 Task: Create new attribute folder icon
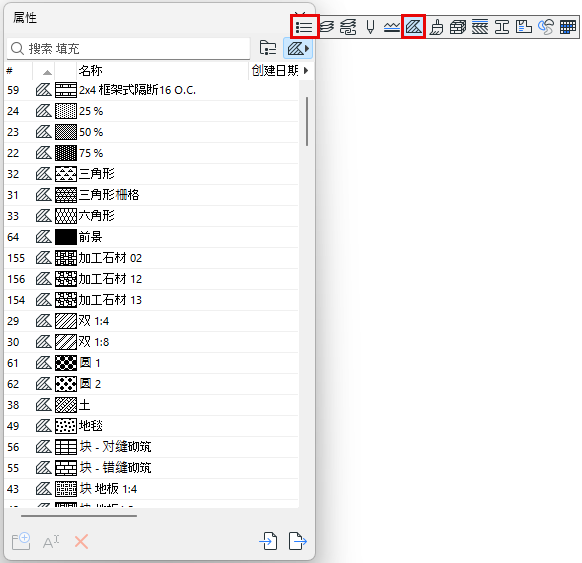pos(21,541)
